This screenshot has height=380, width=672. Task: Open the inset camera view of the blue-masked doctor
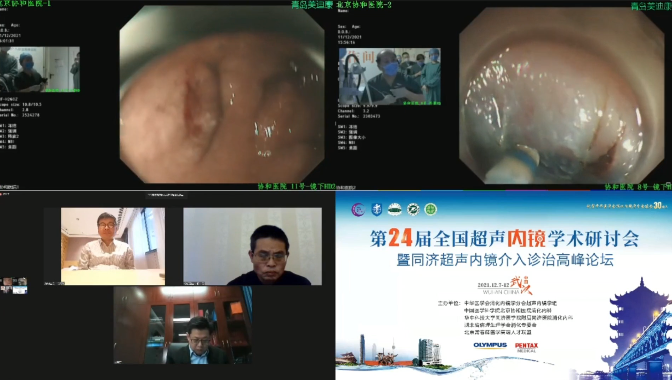click(390, 76)
